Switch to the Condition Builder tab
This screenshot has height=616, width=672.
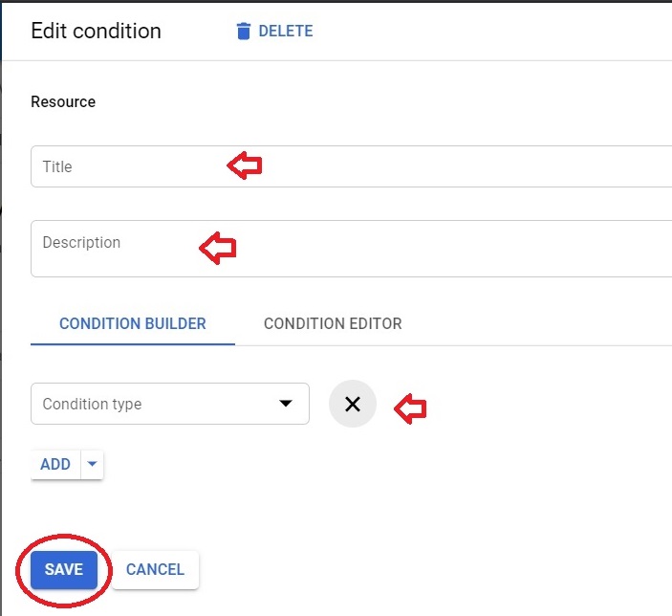tap(133, 324)
